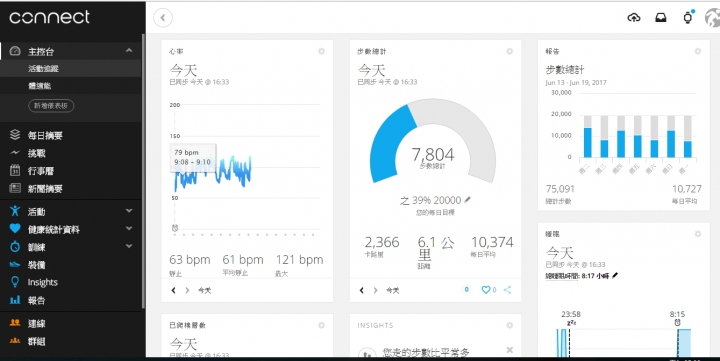
Task: Expand the 訓練 sidebar section
Action: (129, 246)
